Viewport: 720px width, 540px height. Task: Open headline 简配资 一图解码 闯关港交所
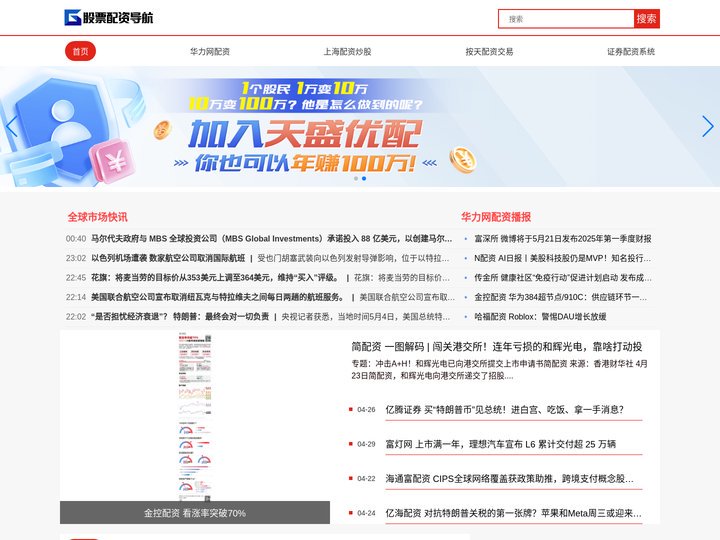point(497,347)
